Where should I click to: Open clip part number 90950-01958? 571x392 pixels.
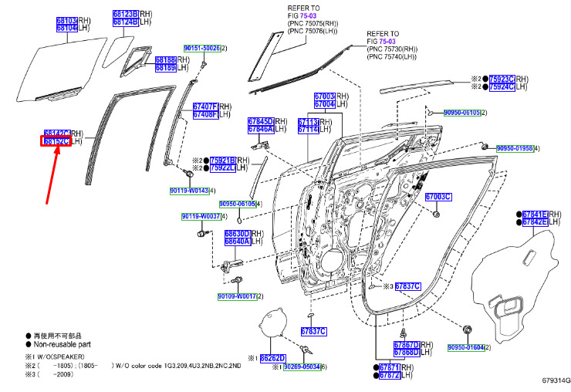tap(515, 148)
